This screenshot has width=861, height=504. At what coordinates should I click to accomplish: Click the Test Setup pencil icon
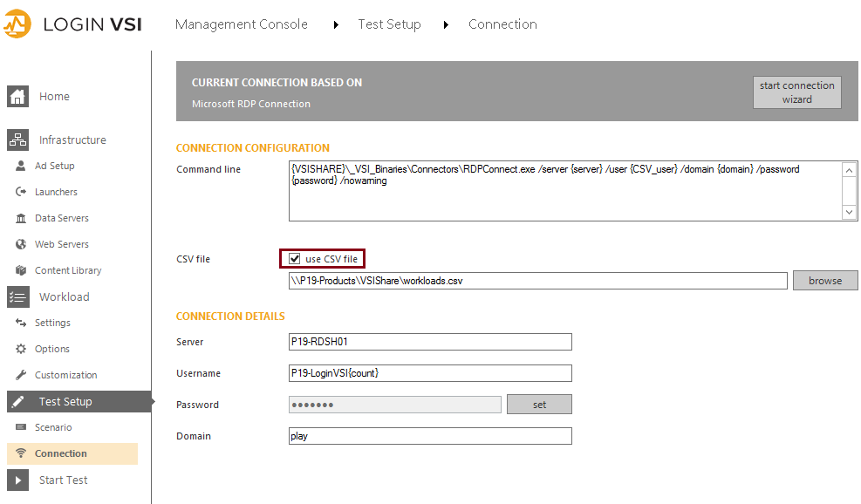pyautogui.click(x=17, y=402)
